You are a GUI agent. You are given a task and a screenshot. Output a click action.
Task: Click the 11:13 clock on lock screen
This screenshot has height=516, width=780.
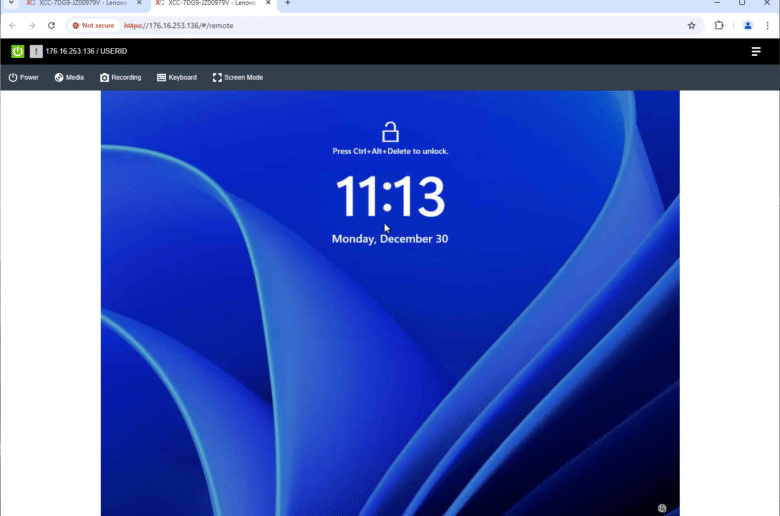pyautogui.click(x=390, y=197)
